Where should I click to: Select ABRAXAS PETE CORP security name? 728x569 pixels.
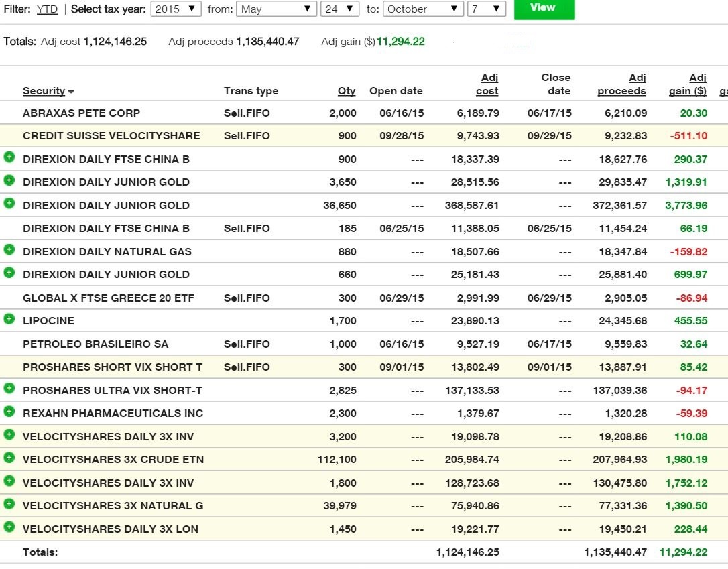pos(81,113)
